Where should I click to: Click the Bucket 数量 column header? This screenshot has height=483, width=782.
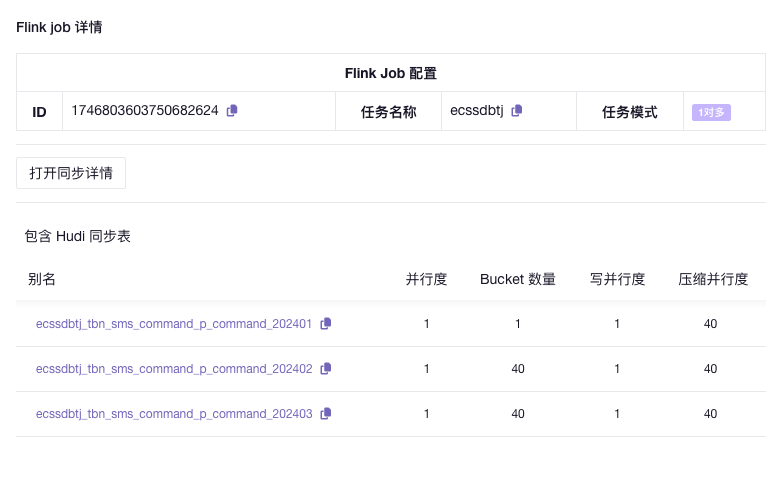[x=518, y=280]
